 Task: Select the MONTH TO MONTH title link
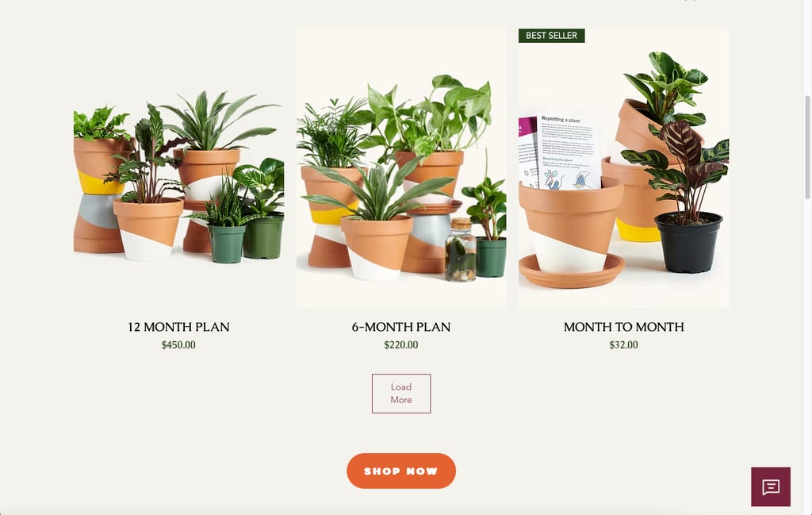point(624,327)
